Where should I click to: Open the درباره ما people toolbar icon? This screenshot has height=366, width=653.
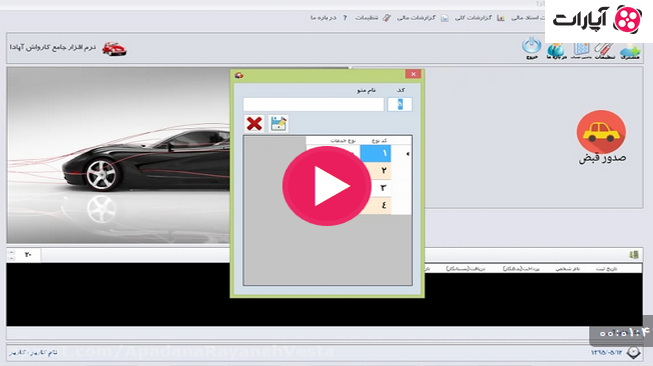point(556,50)
